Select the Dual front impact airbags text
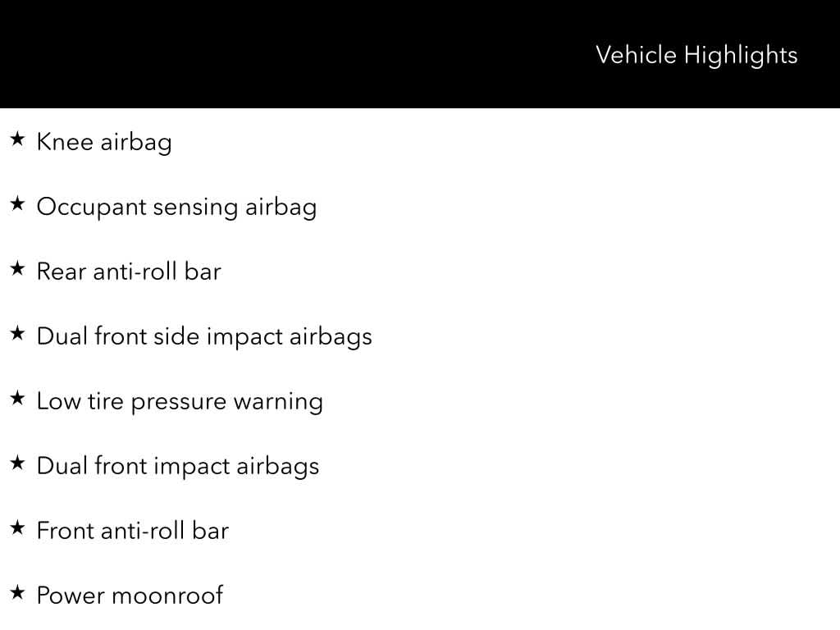 (178, 466)
